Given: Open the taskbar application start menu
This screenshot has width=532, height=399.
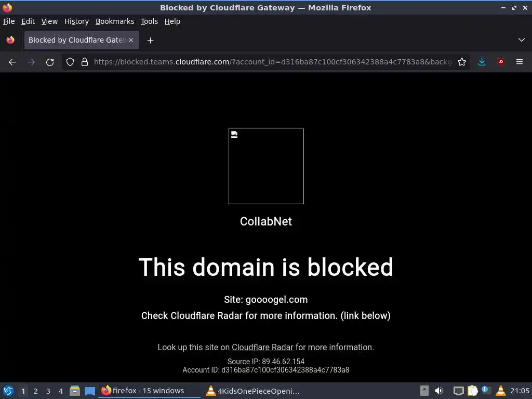Looking at the screenshot, I should point(8,391).
